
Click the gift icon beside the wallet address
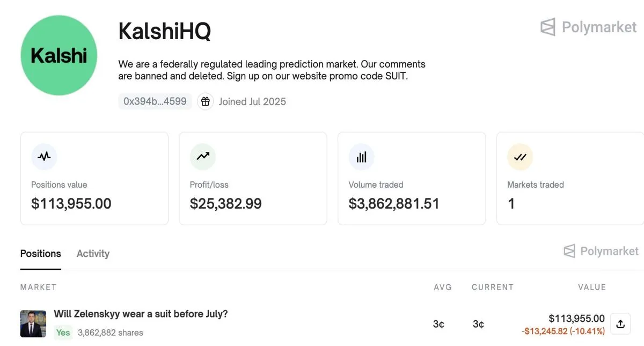[206, 101]
